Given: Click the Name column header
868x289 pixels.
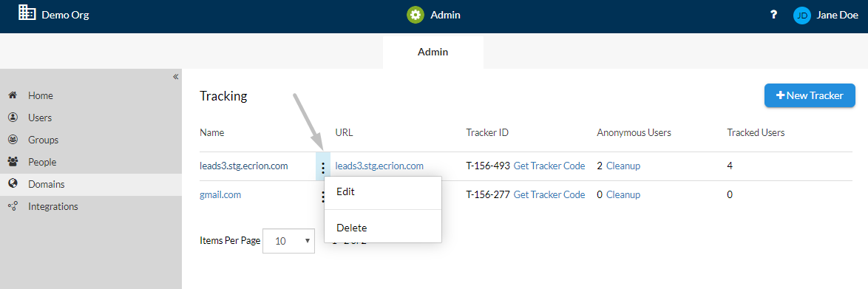Looking at the screenshot, I should (212, 133).
